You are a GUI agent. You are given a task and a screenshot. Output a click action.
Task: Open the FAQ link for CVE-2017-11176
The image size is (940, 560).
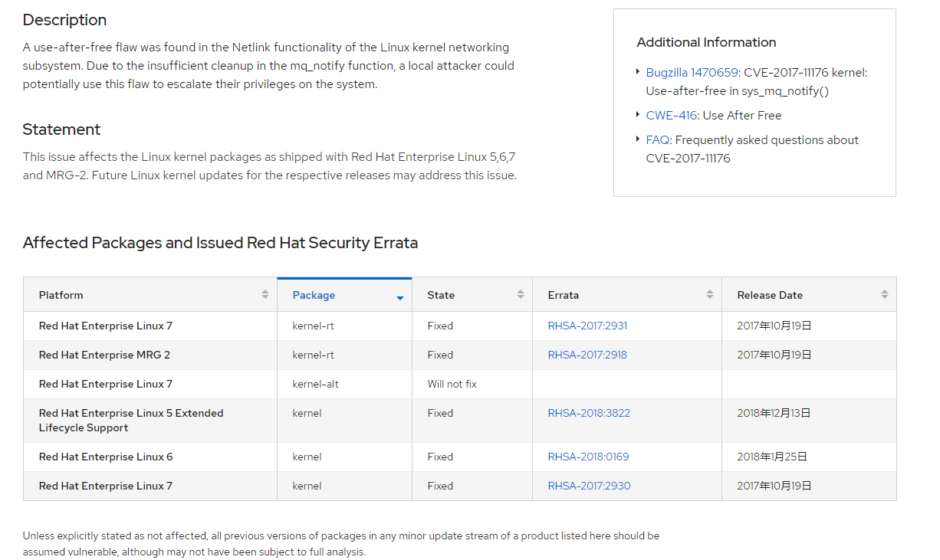[658, 140]
